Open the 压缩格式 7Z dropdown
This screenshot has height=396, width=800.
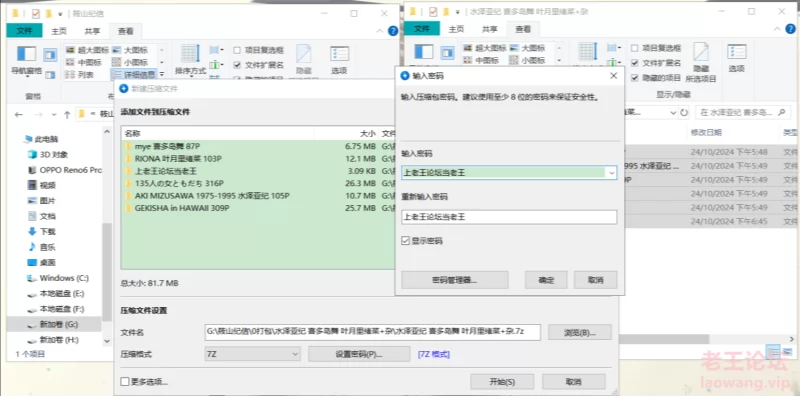click(x=252, y=354)
